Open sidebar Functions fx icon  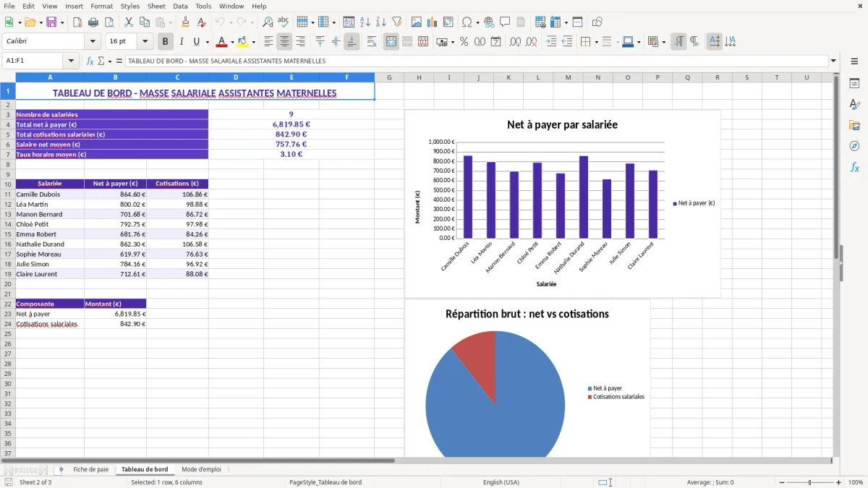(x=854, y=167)
